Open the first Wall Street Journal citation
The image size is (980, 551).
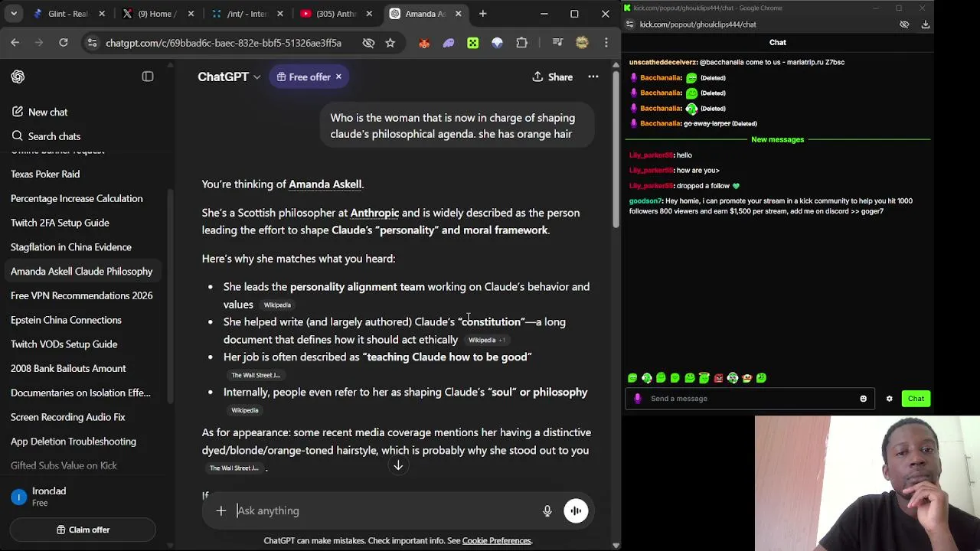256,375
